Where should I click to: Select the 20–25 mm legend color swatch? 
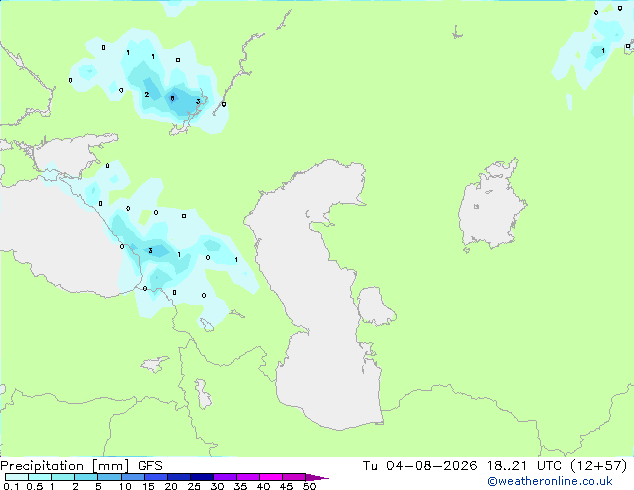[x=179, y=477]
